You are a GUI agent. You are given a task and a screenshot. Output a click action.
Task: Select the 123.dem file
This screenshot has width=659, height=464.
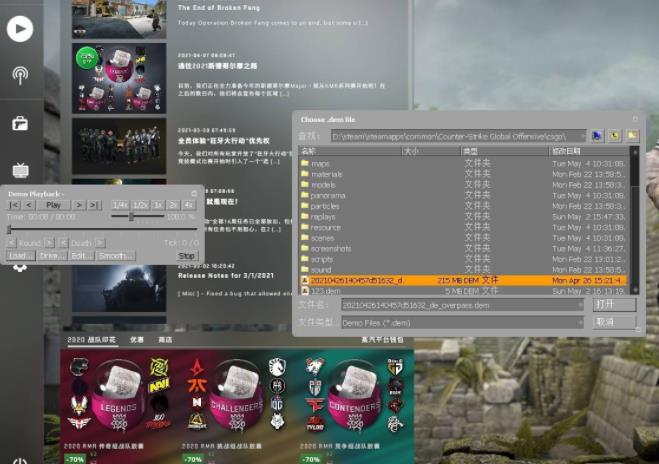[464, 290]
